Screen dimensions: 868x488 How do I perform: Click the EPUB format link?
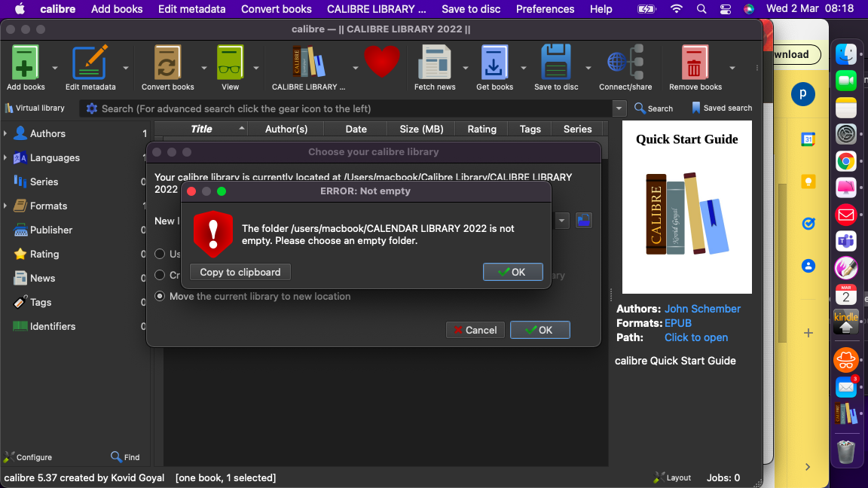(677, 323)
